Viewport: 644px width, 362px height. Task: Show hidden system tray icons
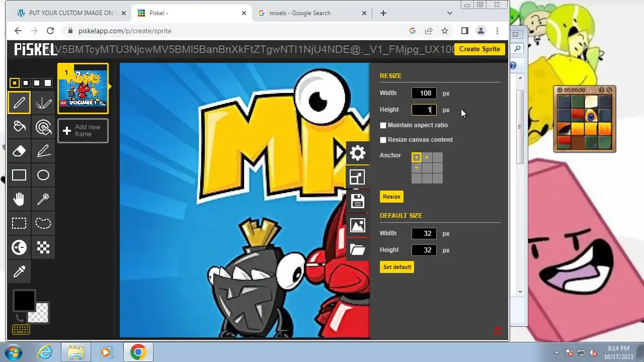pos(556,352)
